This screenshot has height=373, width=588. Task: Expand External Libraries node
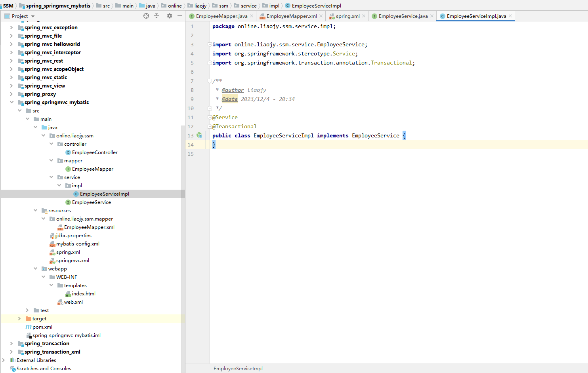click(x=4, y=360)
